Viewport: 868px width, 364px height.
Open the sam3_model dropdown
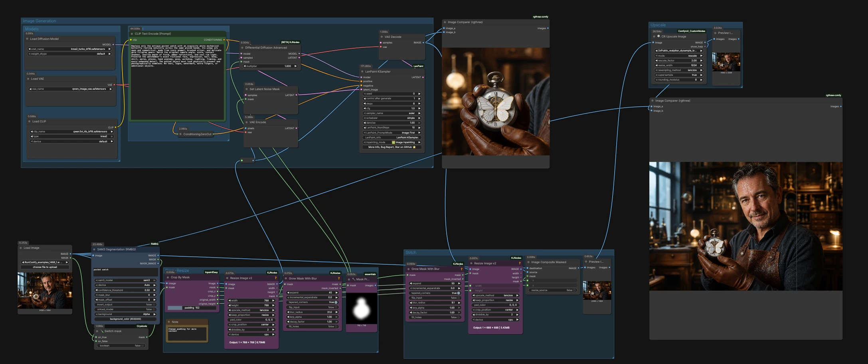(125, 280)
